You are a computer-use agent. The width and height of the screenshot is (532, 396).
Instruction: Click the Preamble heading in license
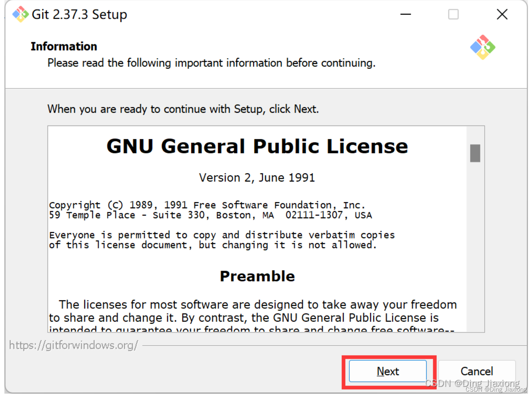[x=257, y=276]
